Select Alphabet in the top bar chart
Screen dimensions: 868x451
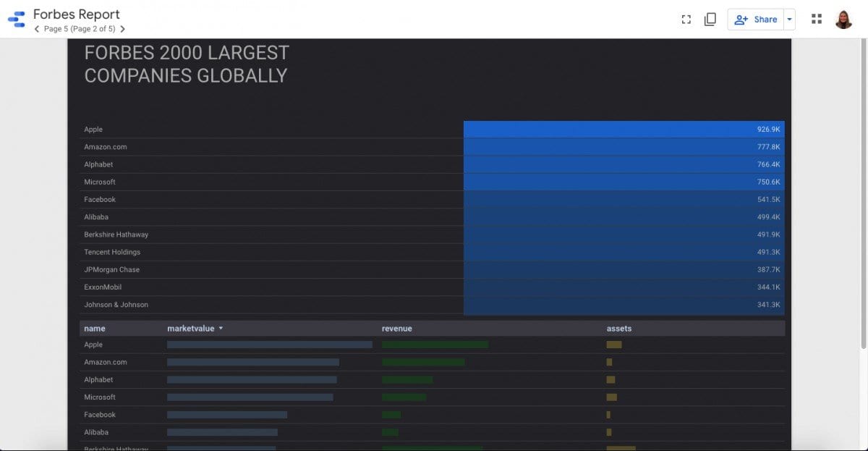(98, 164)
